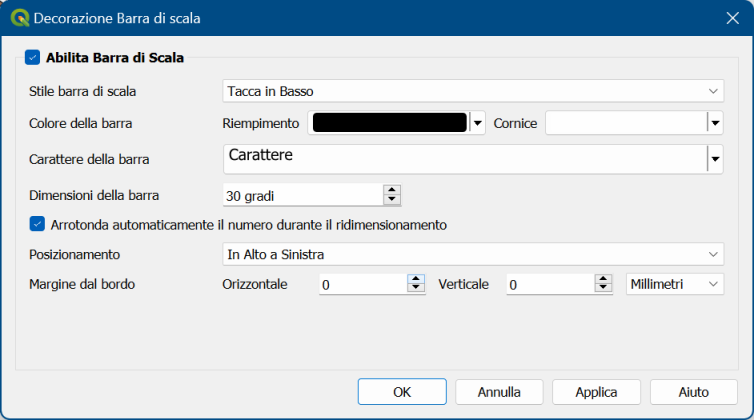Click the black Riempimento color swatch

tap(390, 123)
